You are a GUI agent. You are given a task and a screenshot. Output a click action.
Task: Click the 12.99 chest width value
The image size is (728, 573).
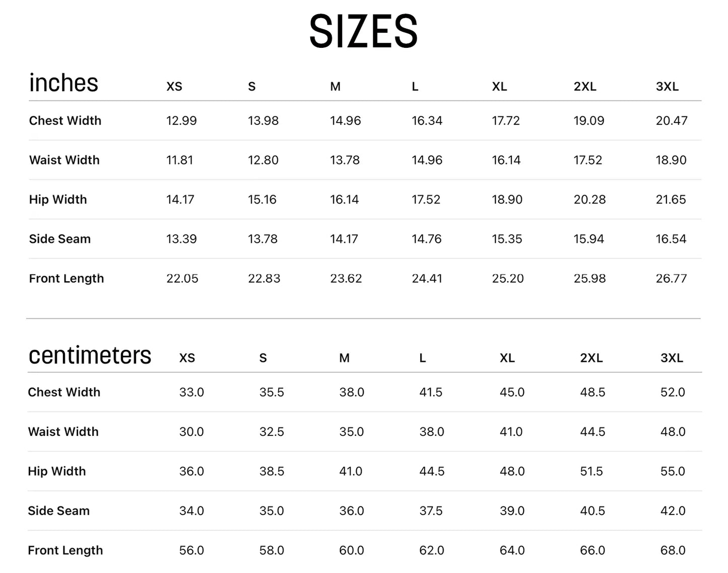click(x=181, y=121)
